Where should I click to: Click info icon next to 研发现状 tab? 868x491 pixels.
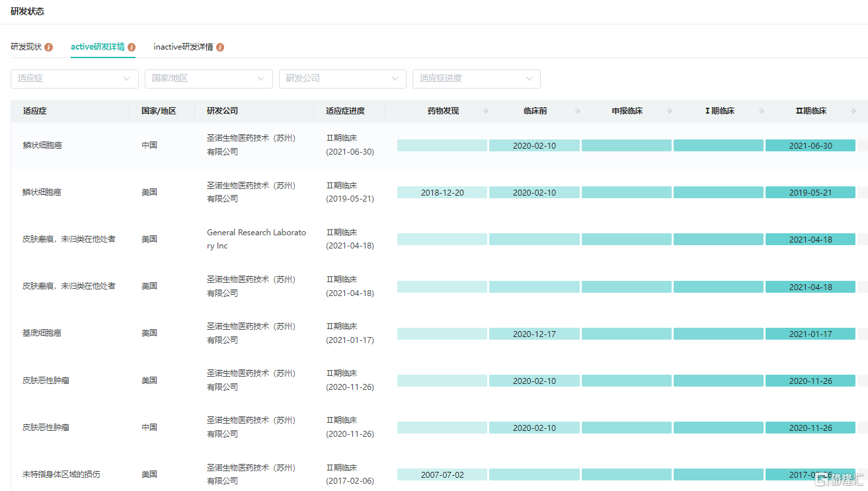pyautogui.click(x=48, y=48)
